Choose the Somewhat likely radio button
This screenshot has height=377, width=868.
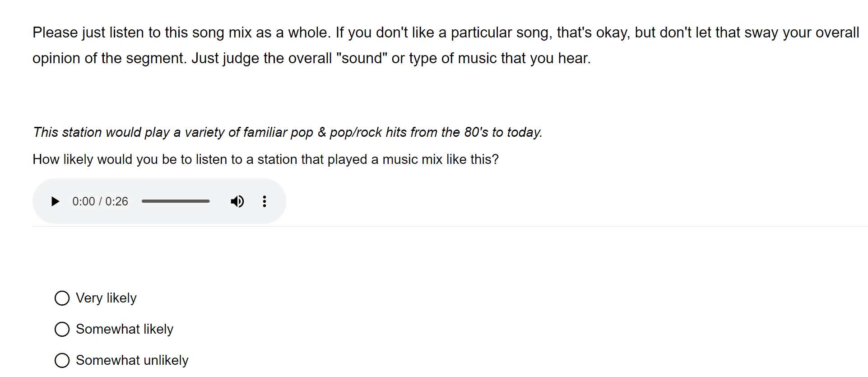click(62, 329)
